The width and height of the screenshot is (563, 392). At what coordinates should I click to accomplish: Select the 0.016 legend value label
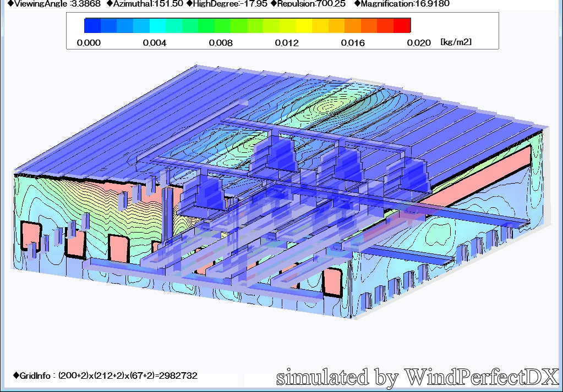click(x=353, y=43)
